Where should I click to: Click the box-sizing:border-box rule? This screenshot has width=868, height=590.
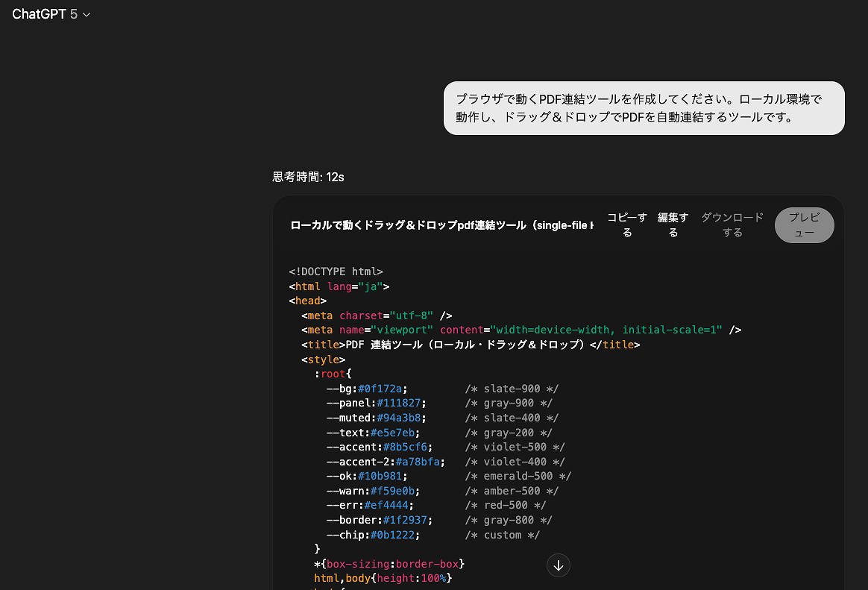coord(395,563)
